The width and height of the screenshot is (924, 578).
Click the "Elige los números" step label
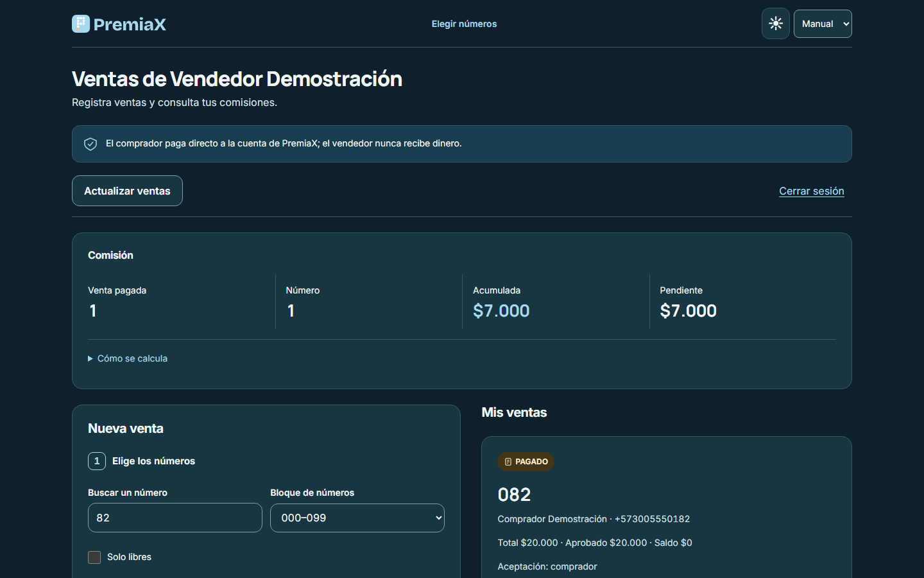tap(153, 461)
